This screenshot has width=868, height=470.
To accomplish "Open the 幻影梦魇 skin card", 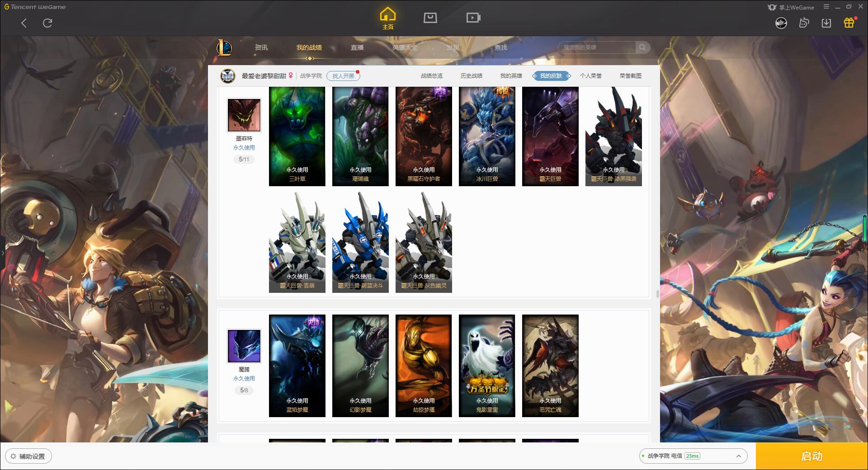I will (x=360, y=366).
